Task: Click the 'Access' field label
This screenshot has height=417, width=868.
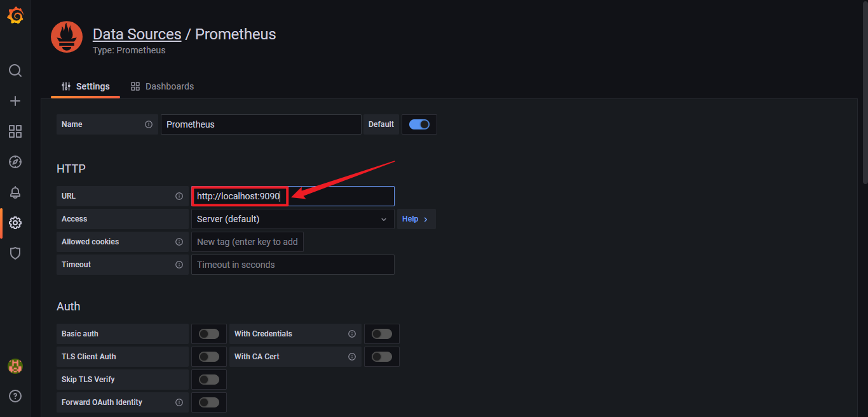Action: [74, 219]
